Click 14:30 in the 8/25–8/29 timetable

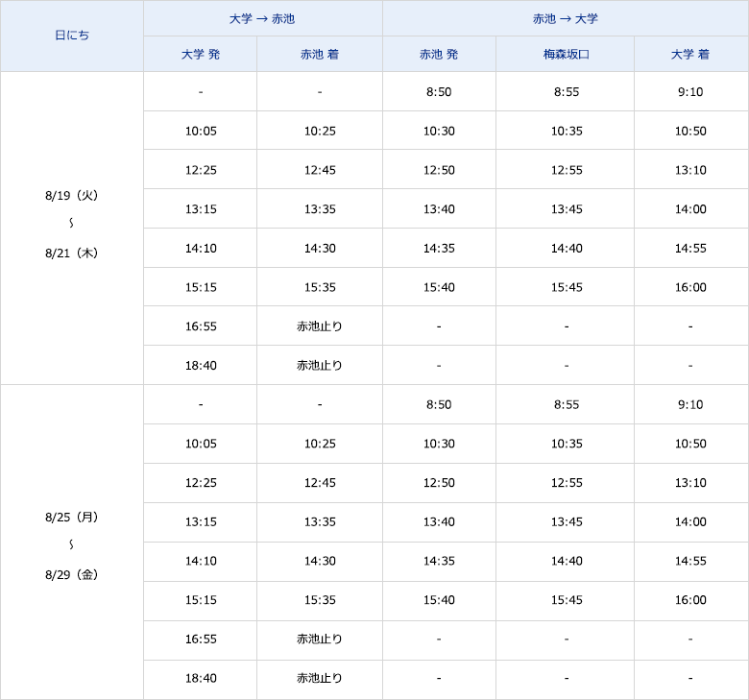click(x=320, y=562)
